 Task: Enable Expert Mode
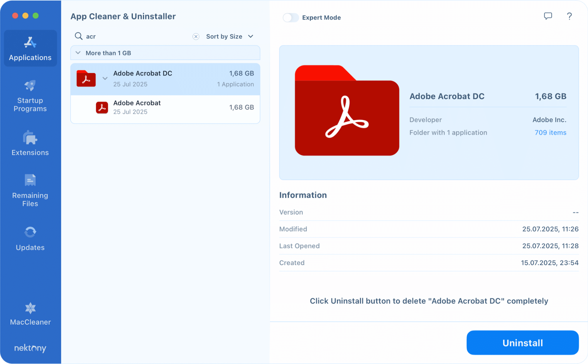click(290, 18)
